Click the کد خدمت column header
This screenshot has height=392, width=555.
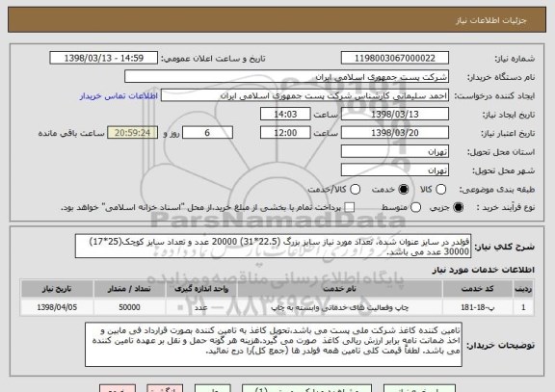tap(477, 289)
